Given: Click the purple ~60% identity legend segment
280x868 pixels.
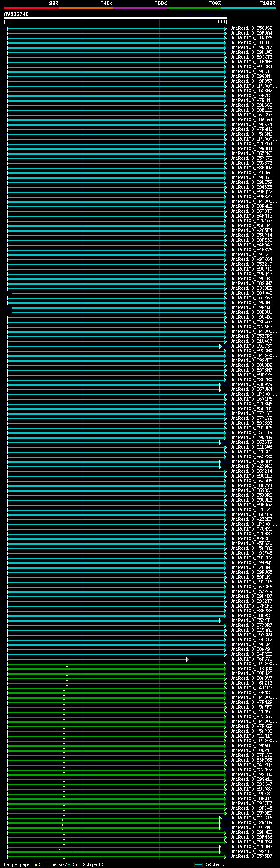Looking at the screenshot, I should 140,8.
